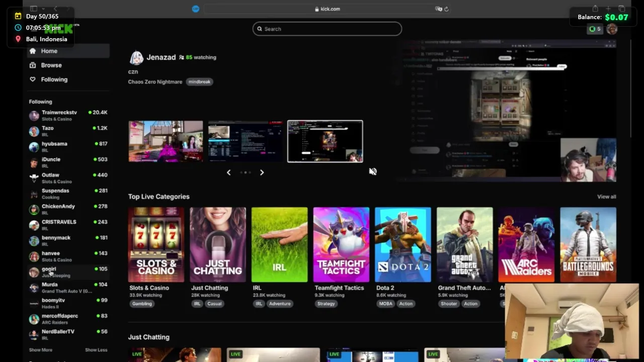Image resolution: width=644 pixels, height=362 pixels.
Task: Open Trainwreckstv channel in Following list
Action: (68, 115)
